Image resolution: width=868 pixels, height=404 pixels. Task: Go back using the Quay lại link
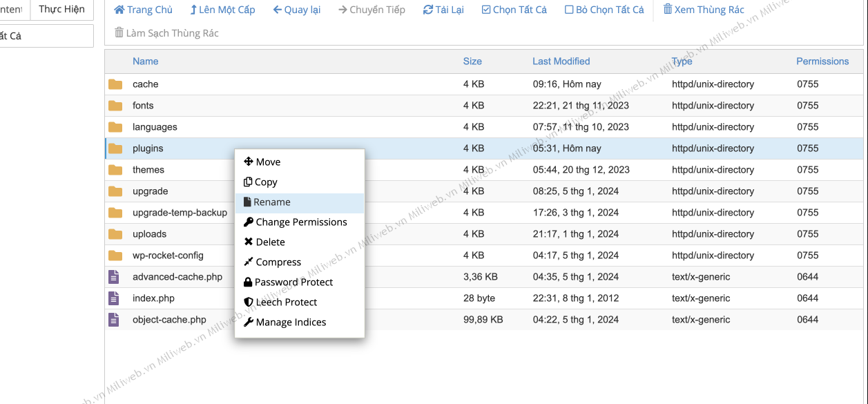click(297, 10)
